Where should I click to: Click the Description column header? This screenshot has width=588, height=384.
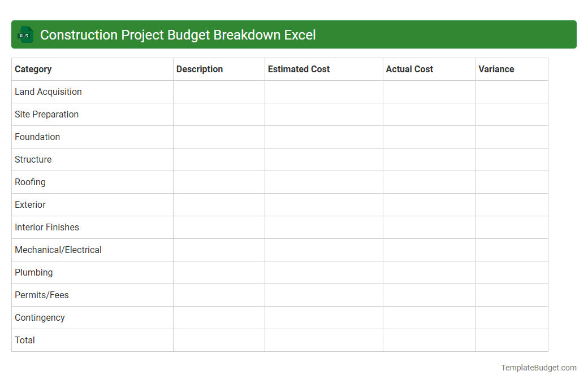pos(199,69)
